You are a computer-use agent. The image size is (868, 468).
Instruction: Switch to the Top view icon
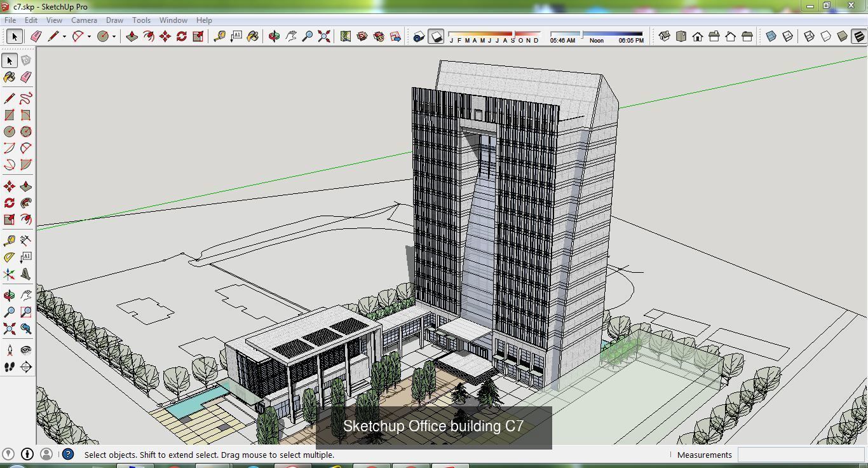click(681, 36)
